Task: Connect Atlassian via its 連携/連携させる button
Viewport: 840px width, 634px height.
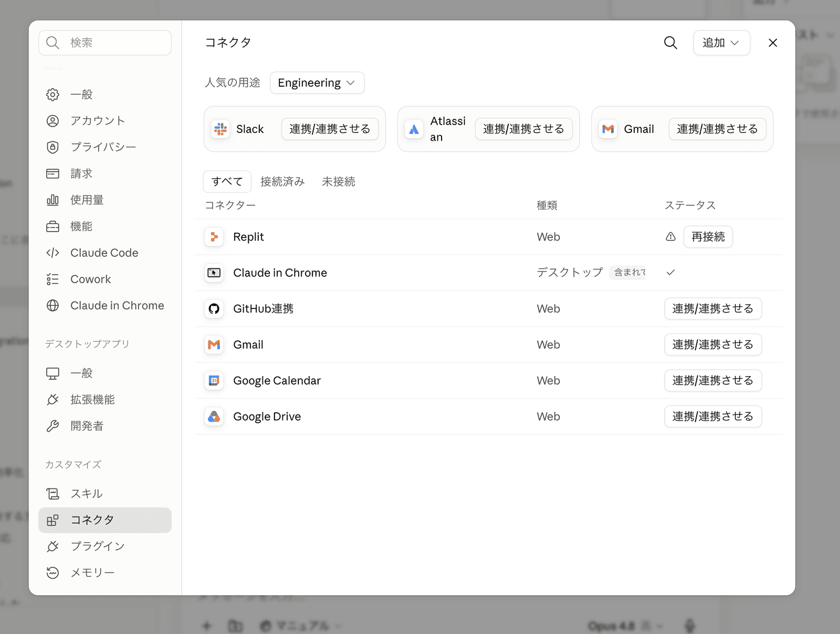Action: [523, 129]
